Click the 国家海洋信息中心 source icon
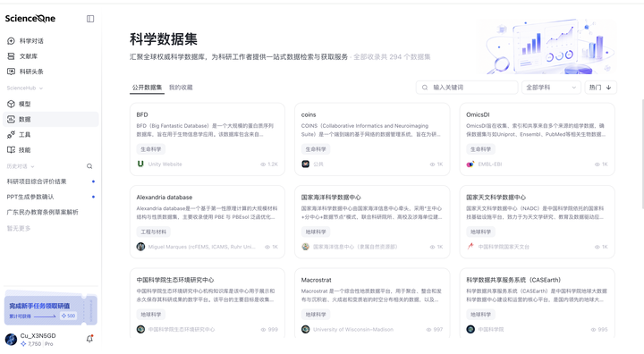Image resolution: width=644 pixels, height=354 pixels. [305, 247]
